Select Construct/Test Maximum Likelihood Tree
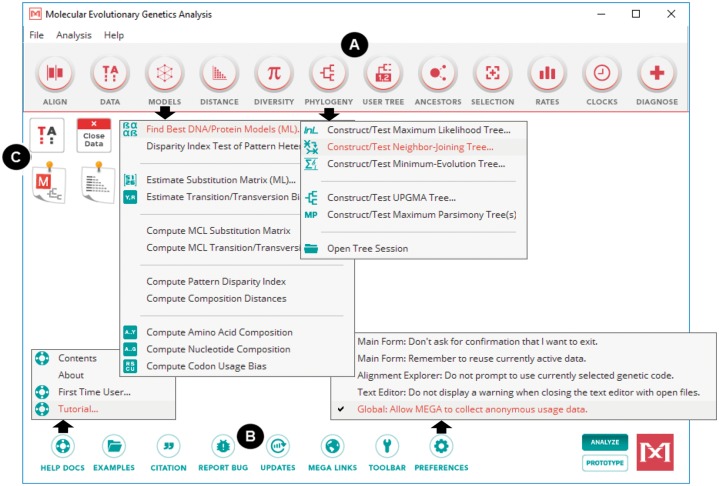 tap(414, 130)
